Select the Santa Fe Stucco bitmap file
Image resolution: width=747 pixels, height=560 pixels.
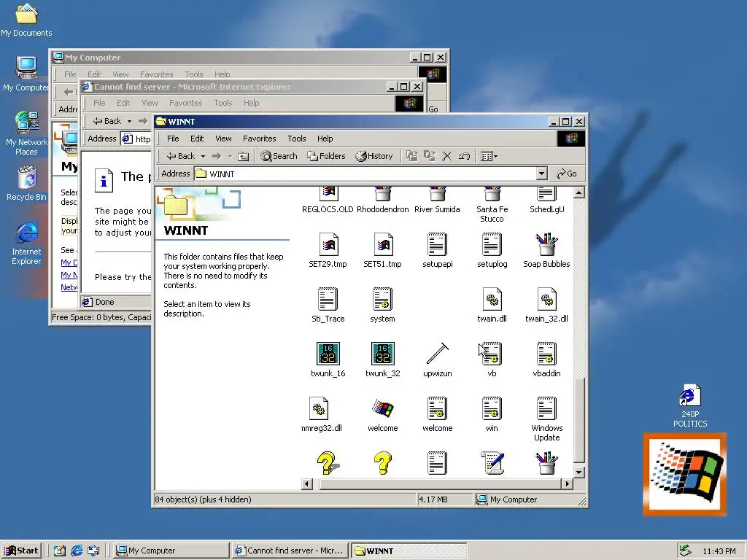pos(492,205)
